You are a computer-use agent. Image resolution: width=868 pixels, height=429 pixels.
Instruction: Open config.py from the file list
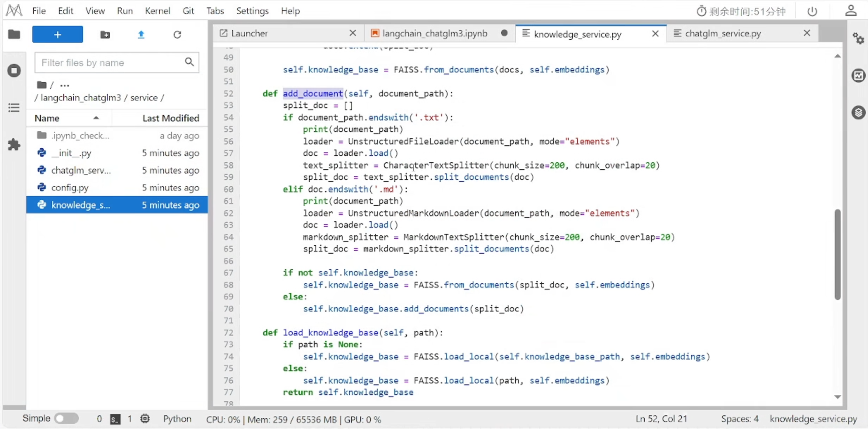click(x=70, y=188)
